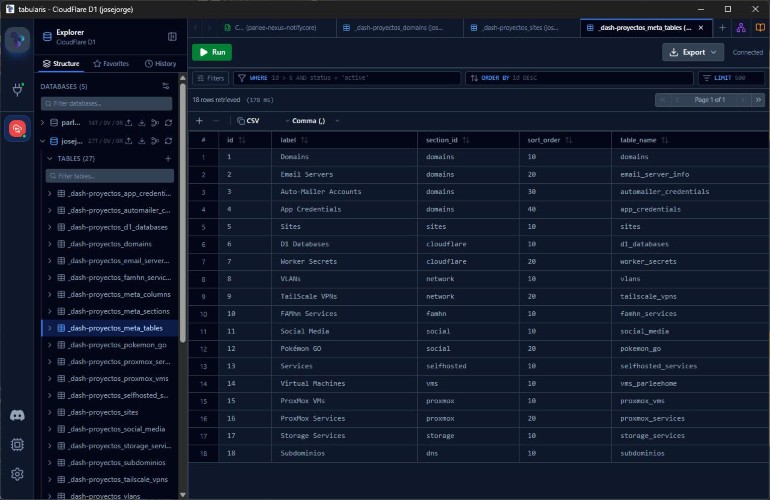Sort by section_id column
770x500 pixels.
pos(466,140)
